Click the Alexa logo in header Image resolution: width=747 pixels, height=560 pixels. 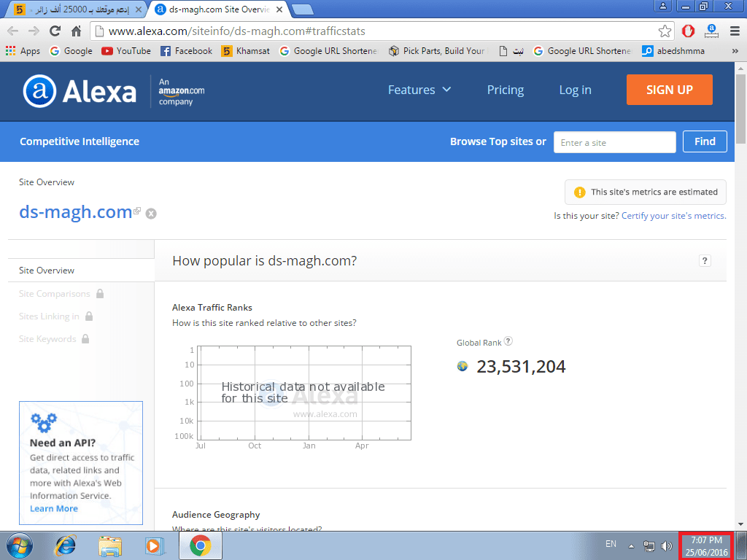80,91
